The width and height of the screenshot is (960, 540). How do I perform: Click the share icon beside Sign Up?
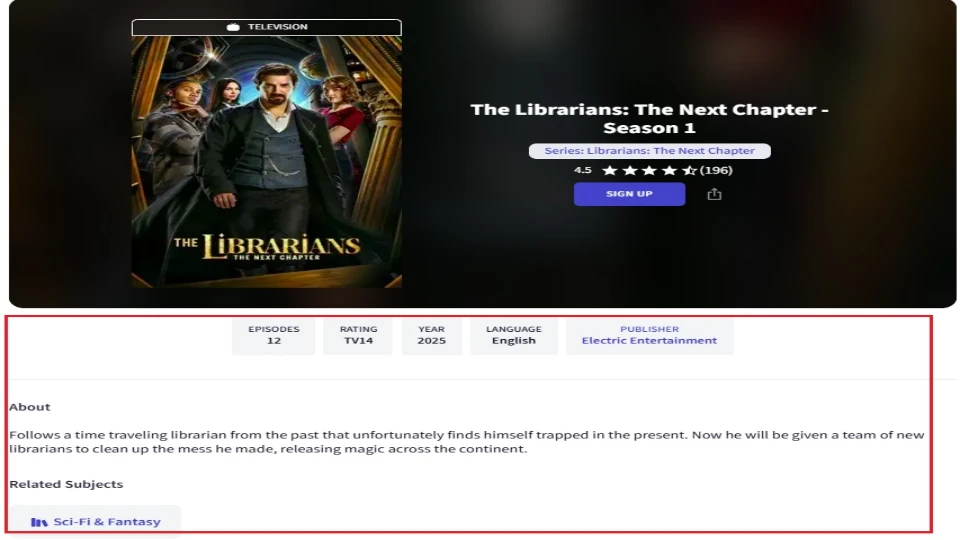click(714, 194)
